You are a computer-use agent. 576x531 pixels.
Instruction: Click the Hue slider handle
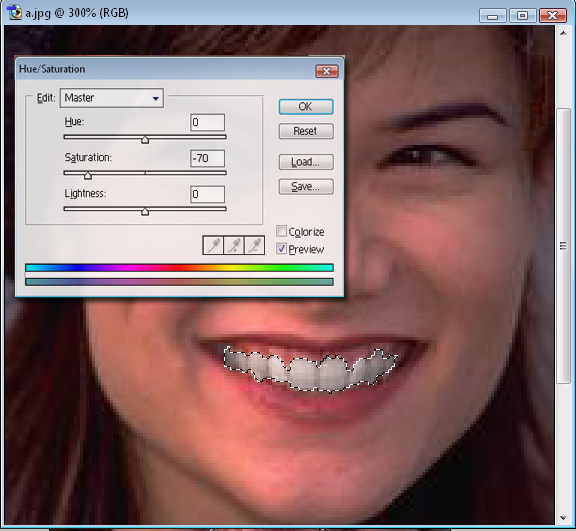[x=145, y=140]
